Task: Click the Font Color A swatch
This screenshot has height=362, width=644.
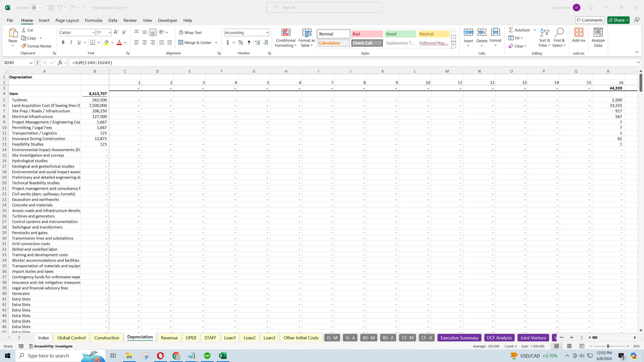Action: (x=119, y=42)
